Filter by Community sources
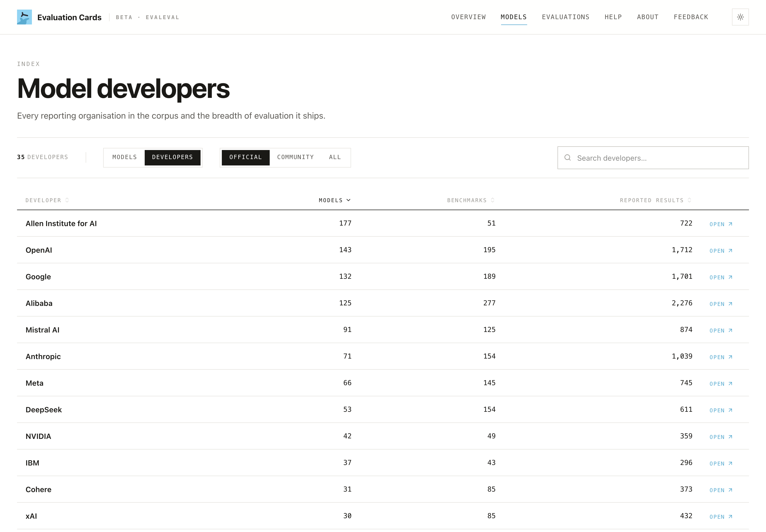 coord(295,157)
